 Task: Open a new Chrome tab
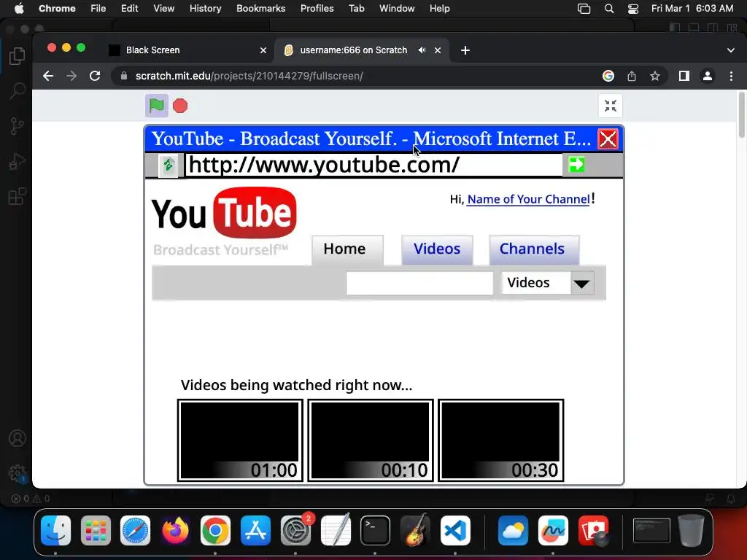click(465, 50)
